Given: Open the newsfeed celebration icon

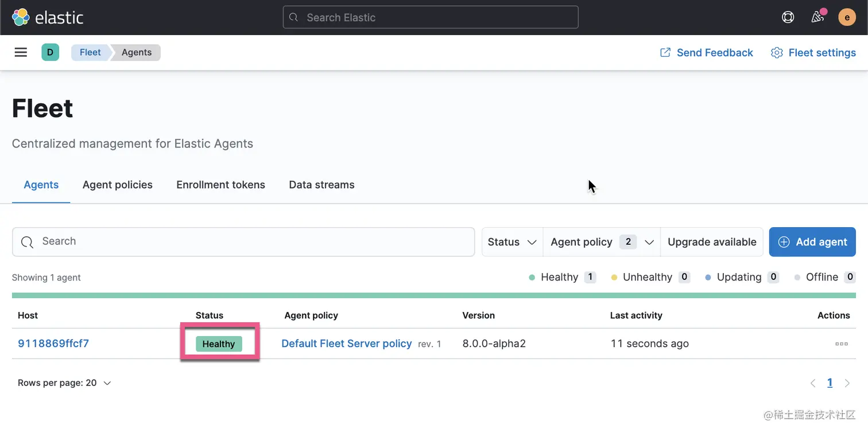Looking at the screenshot, I should (818, 17).
